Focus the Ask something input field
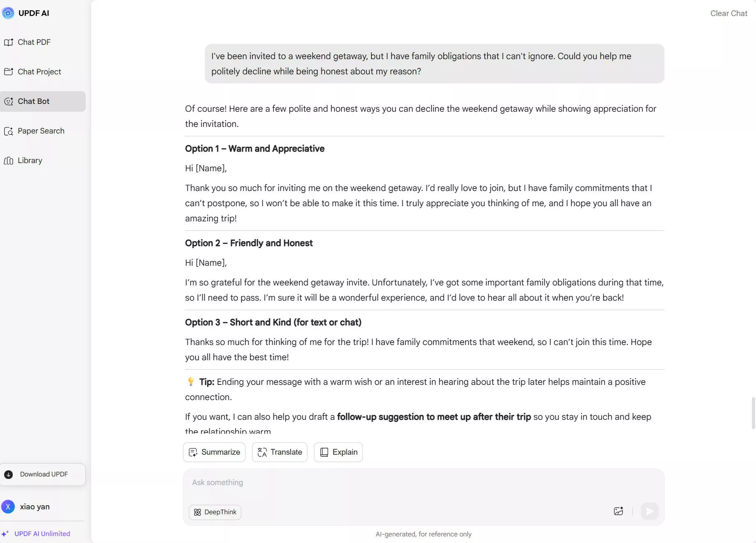756x543 pixels. (x=423, y=483)
